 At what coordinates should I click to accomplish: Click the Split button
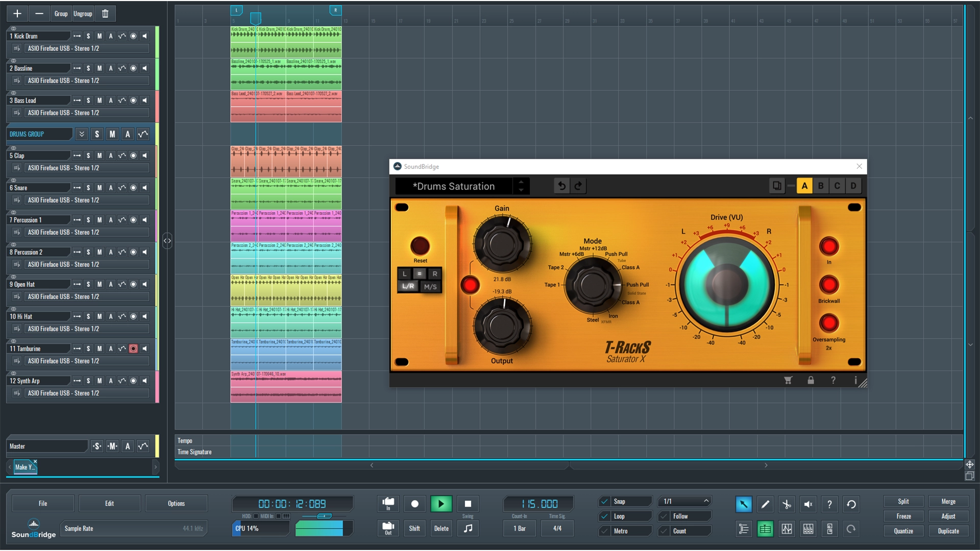coord(903,502)
